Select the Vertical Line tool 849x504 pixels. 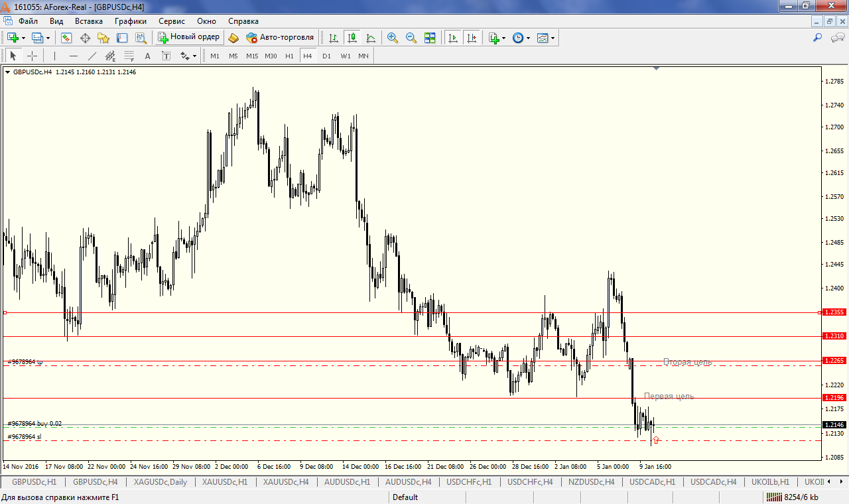(54, 56)
